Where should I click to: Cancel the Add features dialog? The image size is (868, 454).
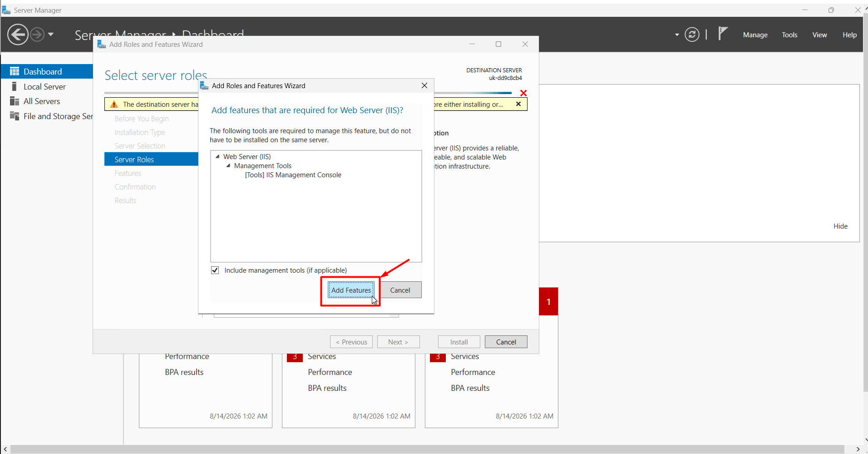pos(400,290)
